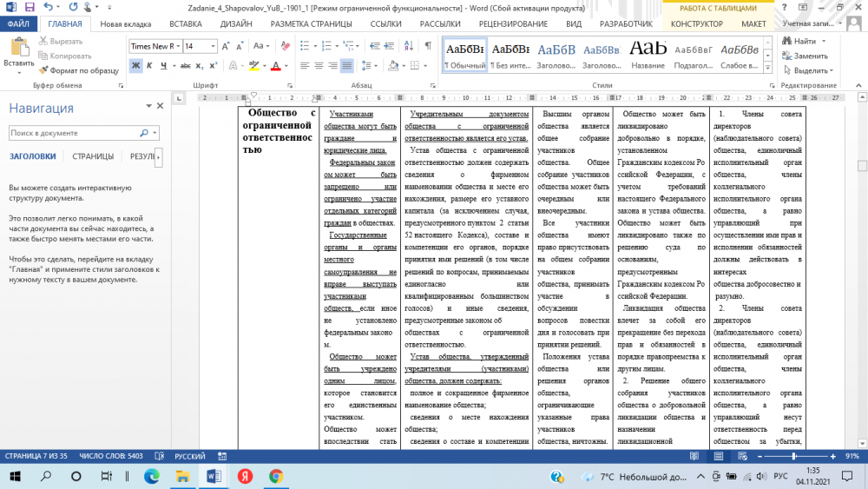Click the red font color swatch

pyautogui.click(x=275, y=66)
